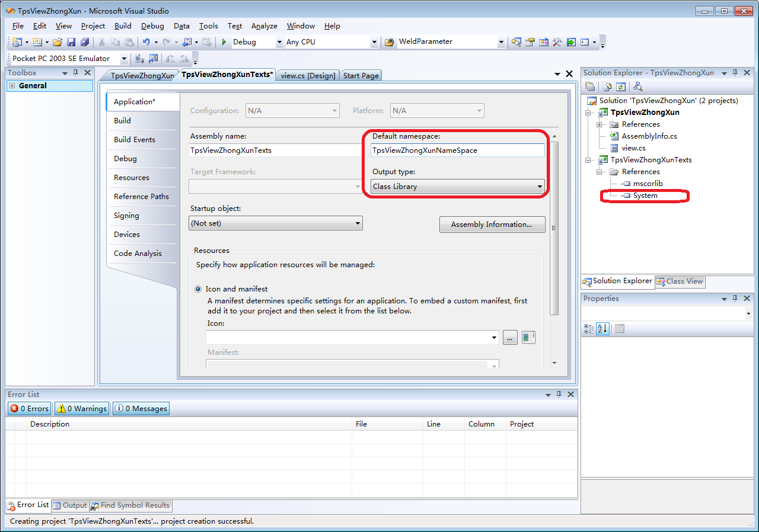Open the File menu

pos(18,26)
